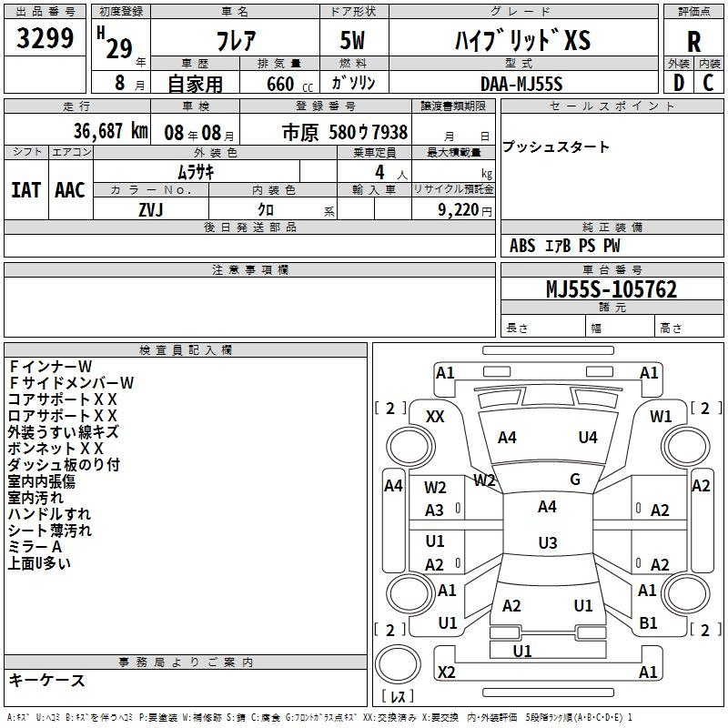This screenshot has height=728, width=728.
Task: Click the color code ZVJ
Action: pos(151,208)
